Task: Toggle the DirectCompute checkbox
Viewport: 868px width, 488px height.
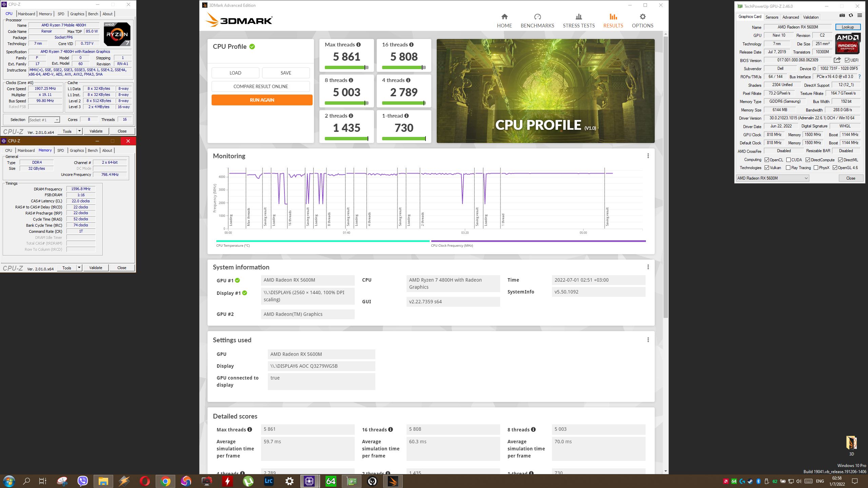Action: click(808, 160)
